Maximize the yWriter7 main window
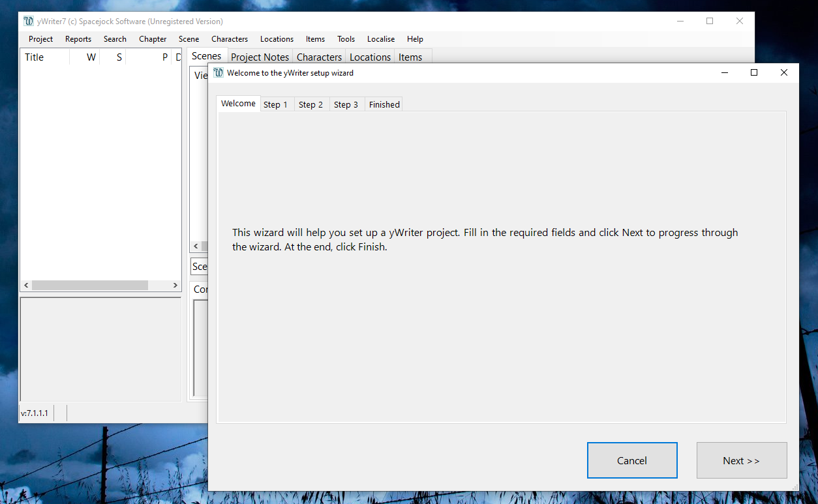818x504 pixels. coord(710,21)
